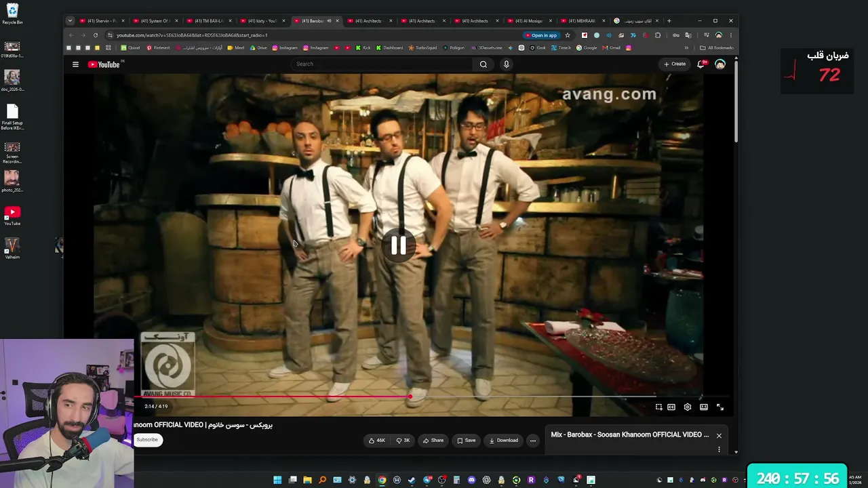Open Chrome from the taskbar
868x488 pixels.
pyautogui.click(x=382, y=480)
